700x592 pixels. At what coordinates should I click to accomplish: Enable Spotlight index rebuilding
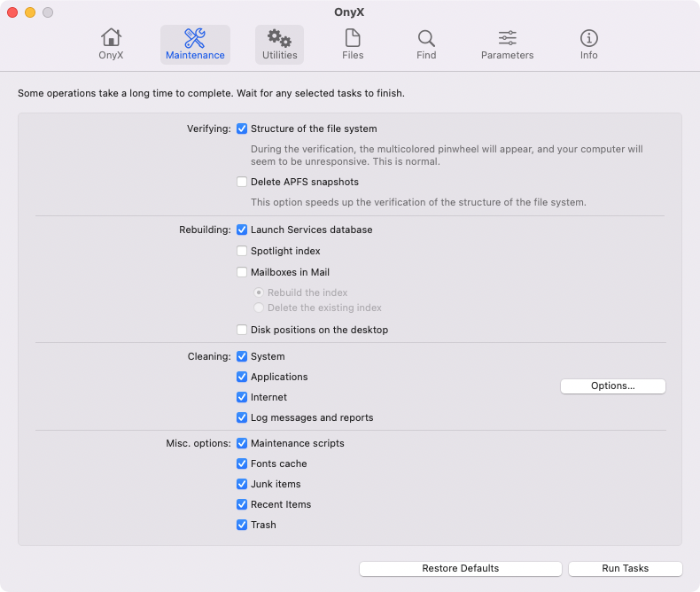(x=242, y=251)
